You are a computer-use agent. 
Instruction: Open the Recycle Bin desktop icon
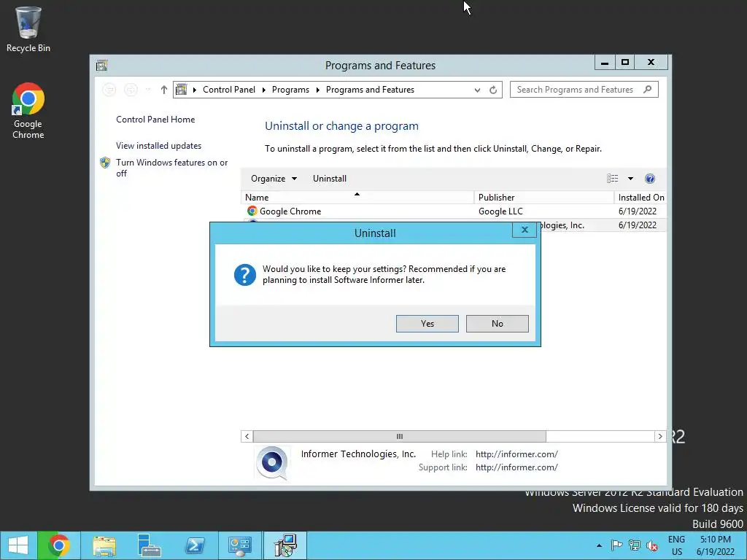[28, 29]
